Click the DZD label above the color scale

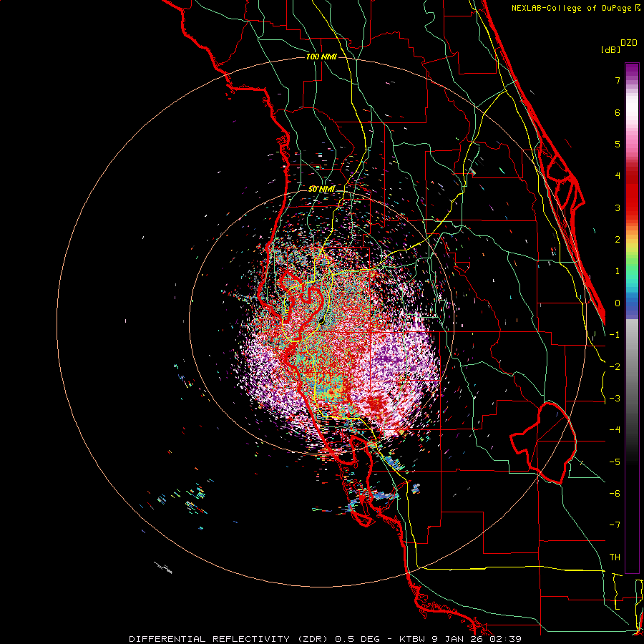629,43
